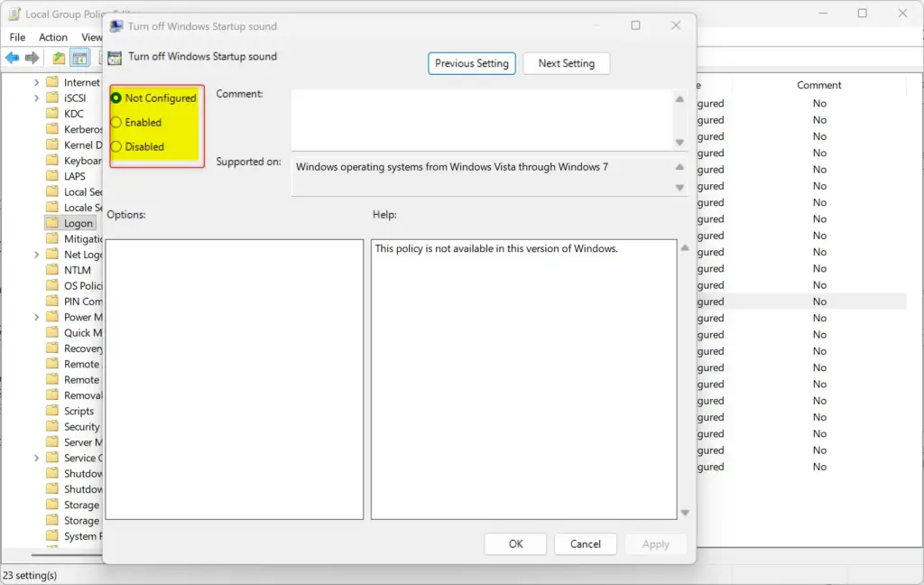Click the Quick folder icon

[52, 332]
